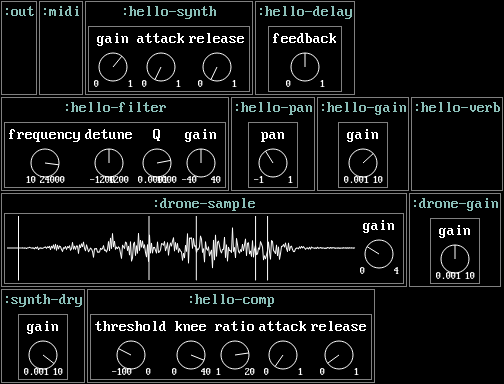Click the hello-synth gain knob
The height and width of the screenshot is (384, 504).
[x=113, y=67]
